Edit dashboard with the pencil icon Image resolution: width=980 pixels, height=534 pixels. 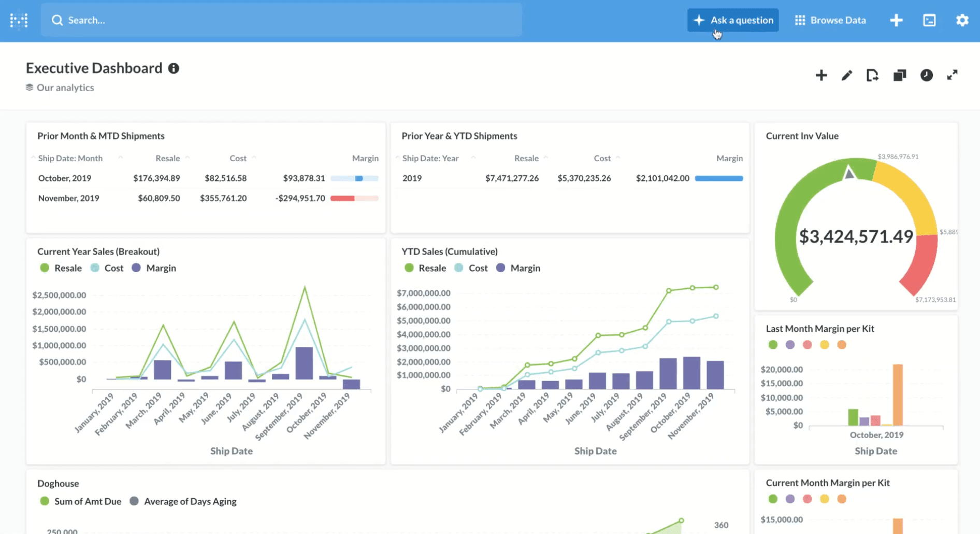[x=847, y=76]
